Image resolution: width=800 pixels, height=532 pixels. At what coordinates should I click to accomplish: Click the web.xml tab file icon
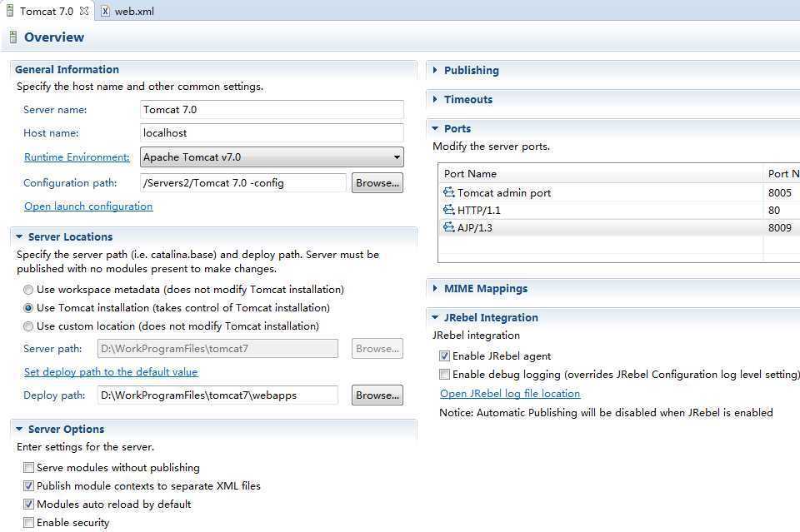(x=106, y=12)
